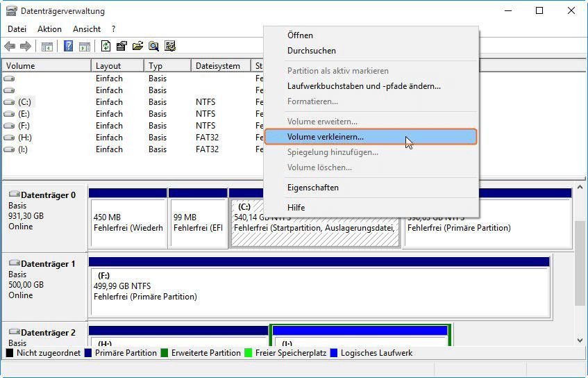This screenshot has height=378, width=588.
Task: Select Laufwerkbuchstaben und -pfade ändern
Action: [x=371, y=86]
